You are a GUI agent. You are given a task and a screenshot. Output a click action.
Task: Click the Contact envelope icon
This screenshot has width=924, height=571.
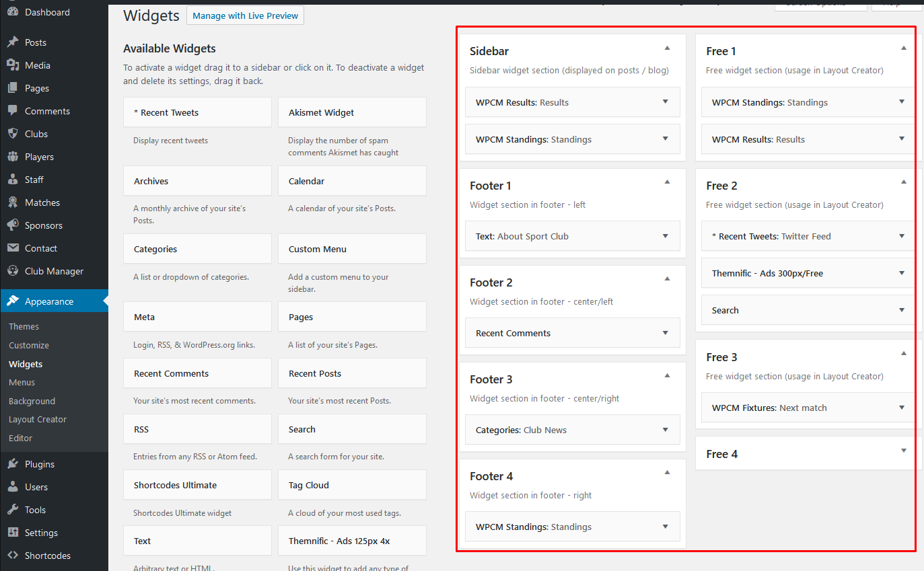pyautogui.click(x=13, y=248)
